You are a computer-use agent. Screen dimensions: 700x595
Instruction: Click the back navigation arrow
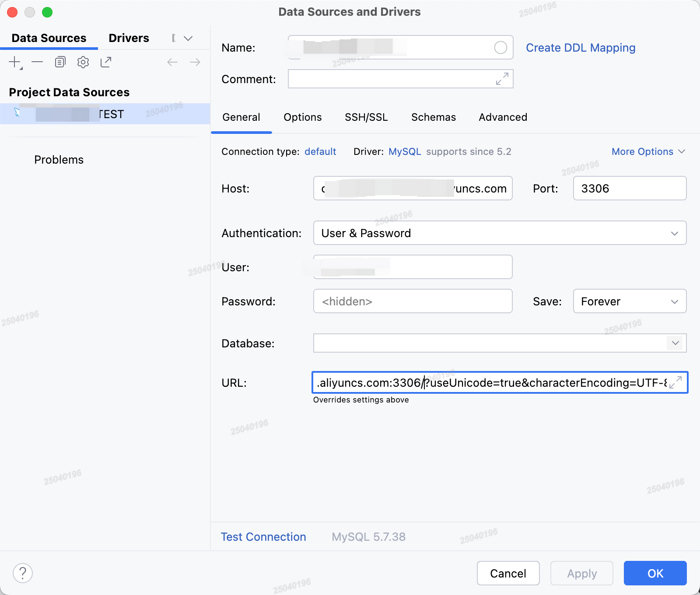(x=172, y=62)
